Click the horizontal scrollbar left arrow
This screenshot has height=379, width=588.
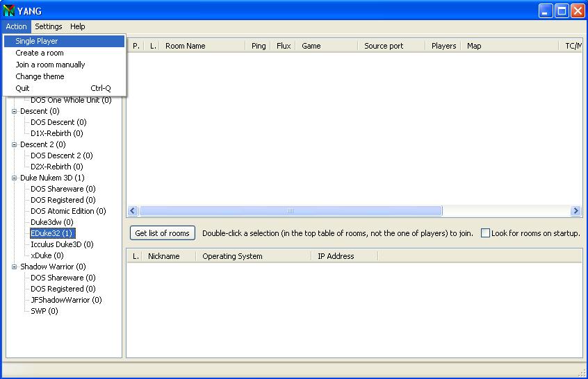(x=133, y=211)
